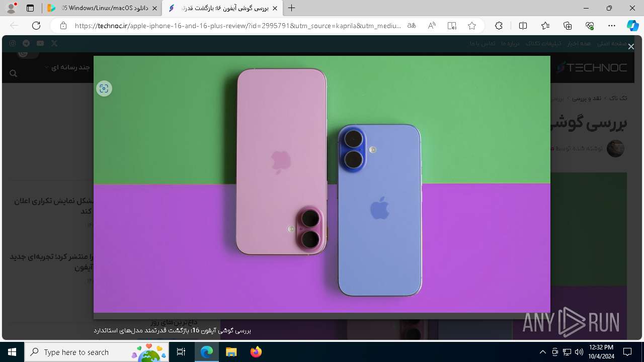Open a new browser tab

coord(292,8)
